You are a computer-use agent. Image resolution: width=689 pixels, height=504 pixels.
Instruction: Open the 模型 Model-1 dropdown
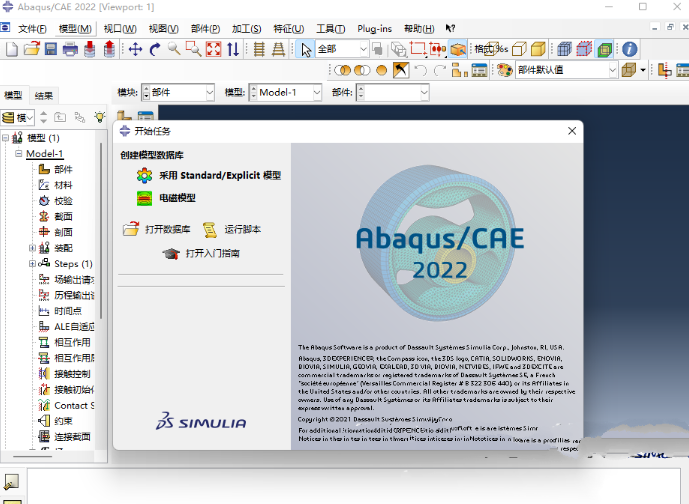[x=319, y=92]
